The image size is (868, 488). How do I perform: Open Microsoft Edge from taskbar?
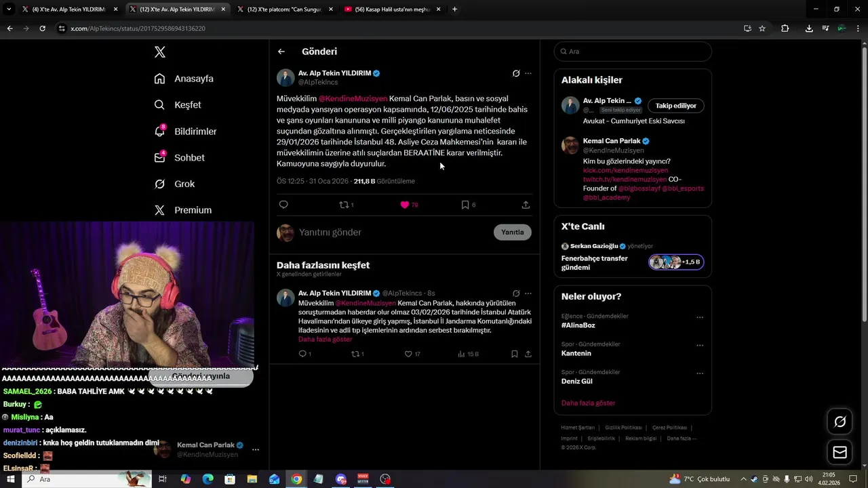(208, 479)
